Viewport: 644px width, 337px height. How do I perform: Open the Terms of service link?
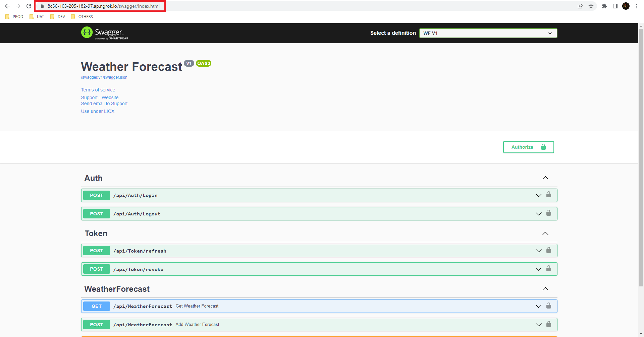(x=98, y=90)
